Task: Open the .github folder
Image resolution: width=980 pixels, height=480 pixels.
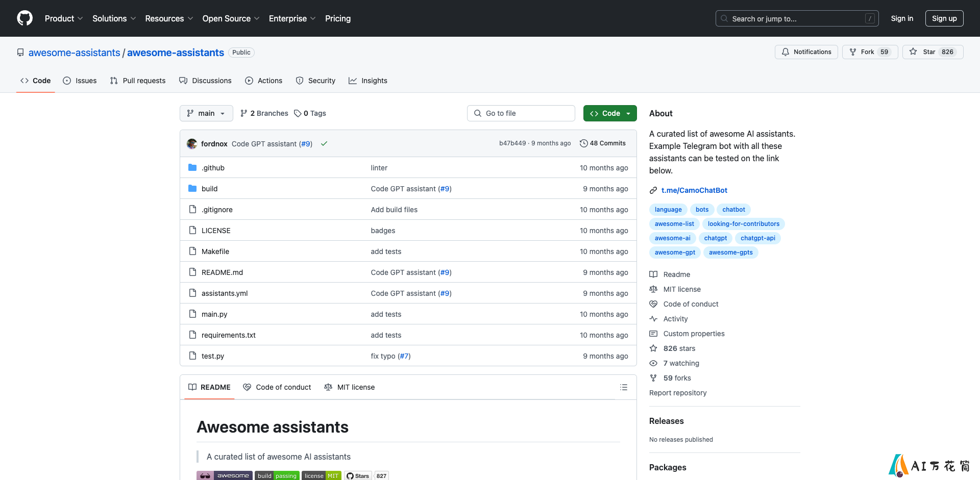Action: (213, 168)
